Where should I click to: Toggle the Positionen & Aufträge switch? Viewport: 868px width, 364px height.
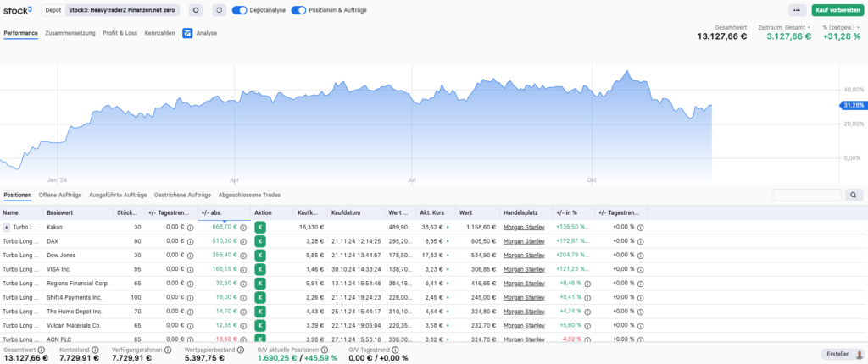point(298,10)
